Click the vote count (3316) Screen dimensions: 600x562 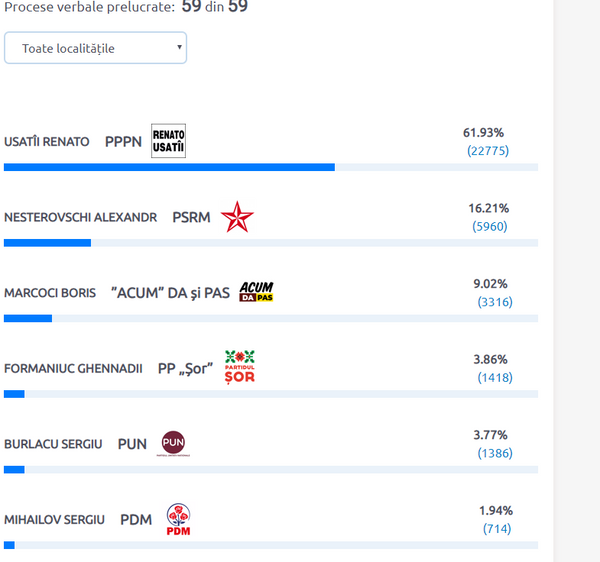(495, 302)
